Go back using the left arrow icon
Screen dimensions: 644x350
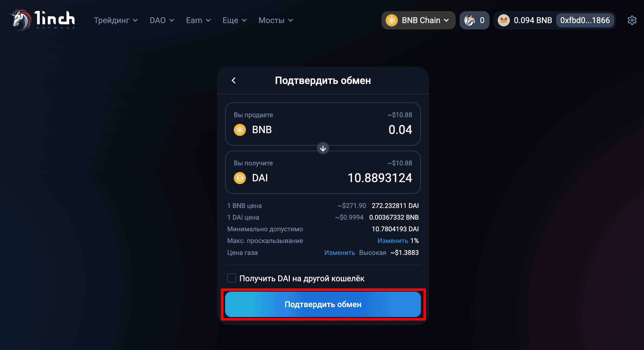[x=234, y=80]
